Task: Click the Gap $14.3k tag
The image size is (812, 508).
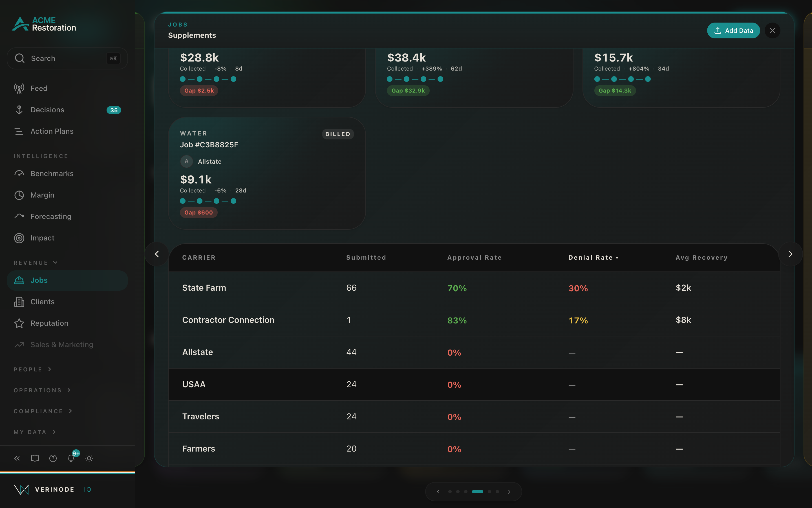Action: tap(615, 91)
